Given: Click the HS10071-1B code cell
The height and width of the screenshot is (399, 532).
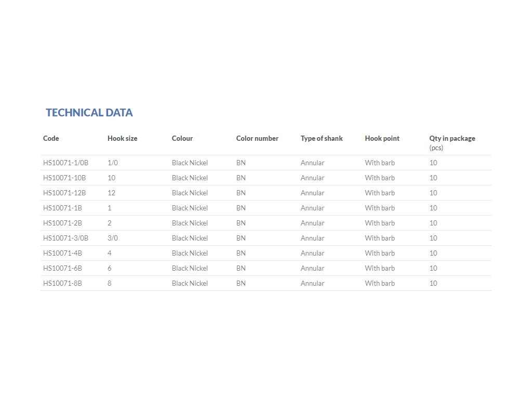Looking at the screenshot, I should pyautogui.click(x=62, y=208).
